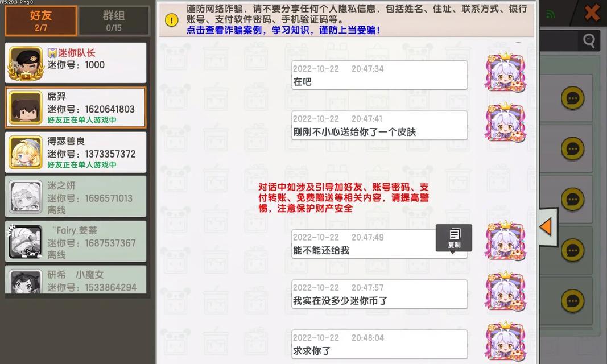
Task: Click 得瑟善良's blonde avatar icon
Action: pyautogui.click(x=26, y=152)
